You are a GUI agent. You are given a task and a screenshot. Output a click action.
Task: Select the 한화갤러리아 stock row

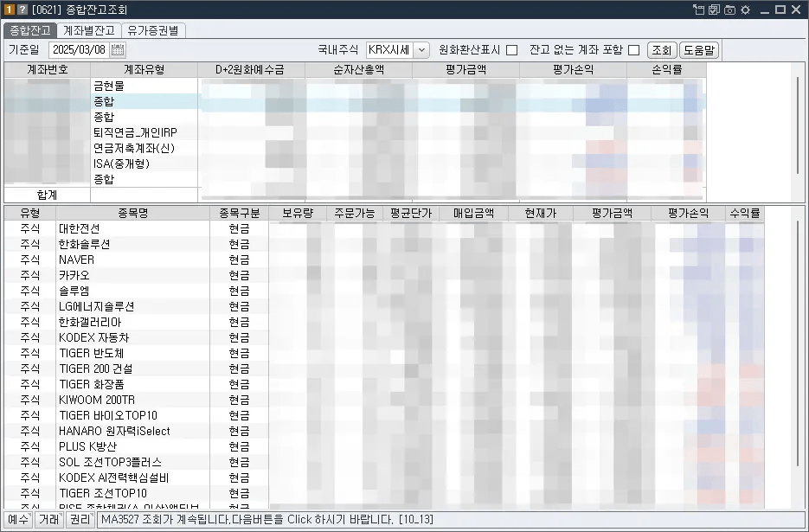point(384,322)
